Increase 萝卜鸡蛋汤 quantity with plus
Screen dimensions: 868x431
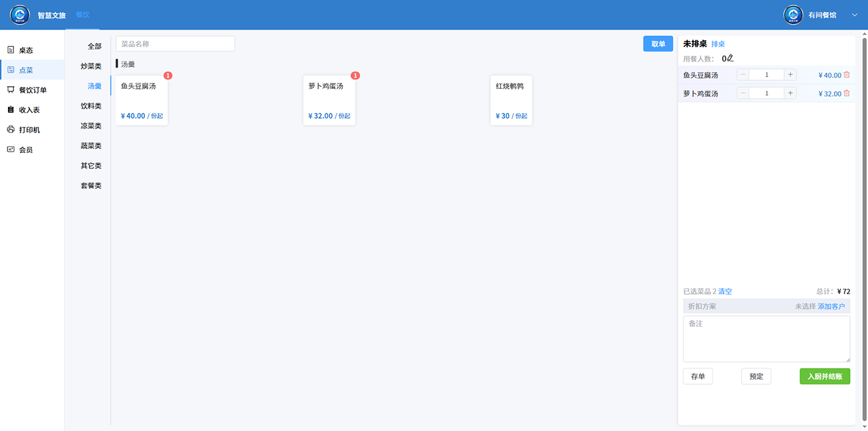point(791,94)
